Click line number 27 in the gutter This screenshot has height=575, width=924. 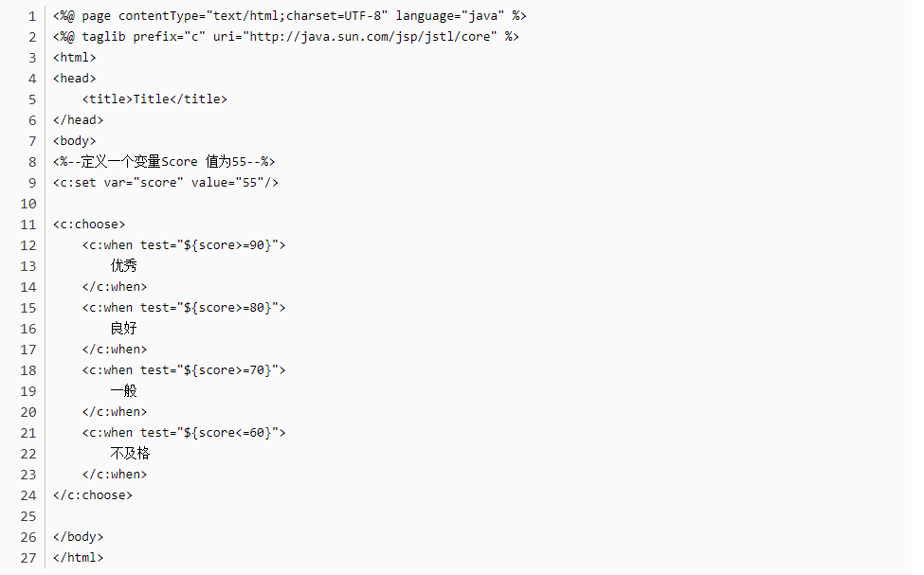coord(28,558)
